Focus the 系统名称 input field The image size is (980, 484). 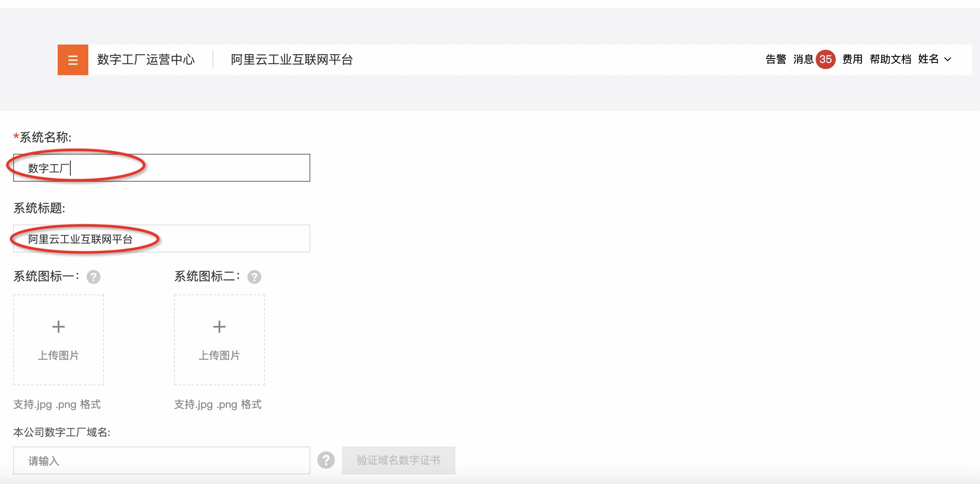click(162, 168)
